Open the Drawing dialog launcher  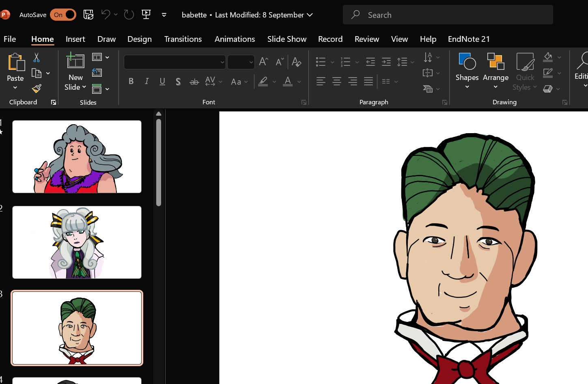tap(565, 102)
